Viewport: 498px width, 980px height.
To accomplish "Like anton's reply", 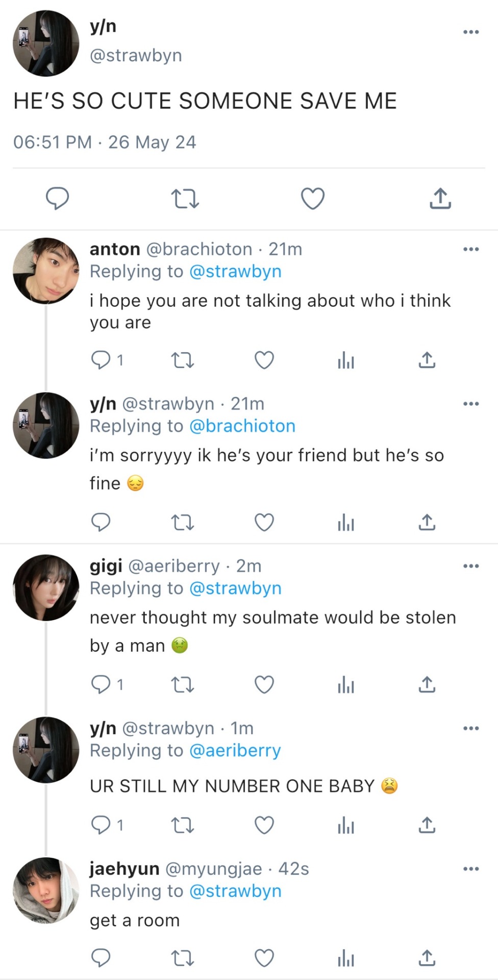I will tap(264, 360).
